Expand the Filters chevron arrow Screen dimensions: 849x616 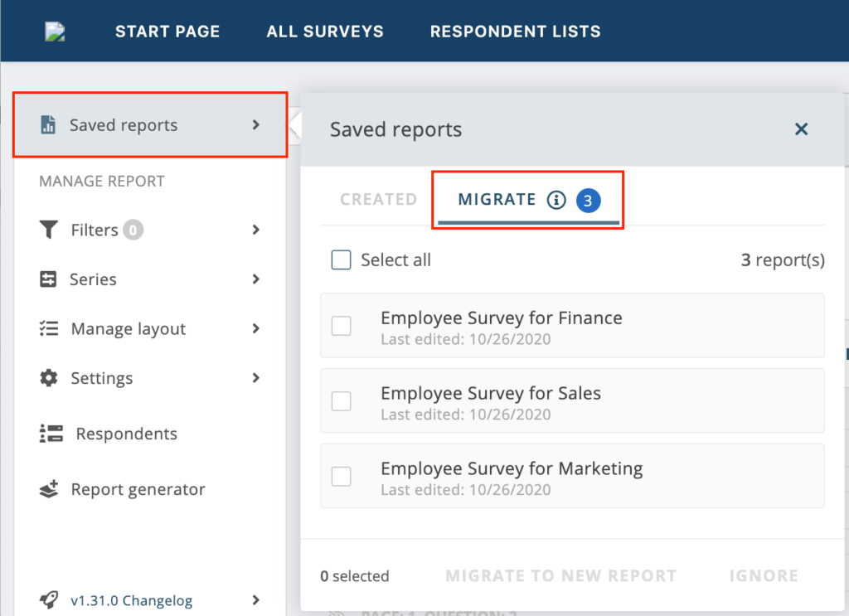256,230
